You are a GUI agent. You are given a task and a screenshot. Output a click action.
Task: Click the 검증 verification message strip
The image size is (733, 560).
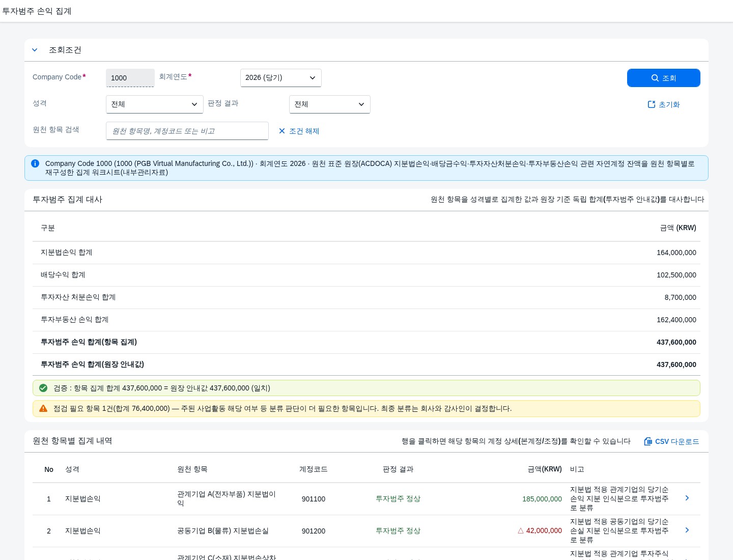tap(366, 388)
